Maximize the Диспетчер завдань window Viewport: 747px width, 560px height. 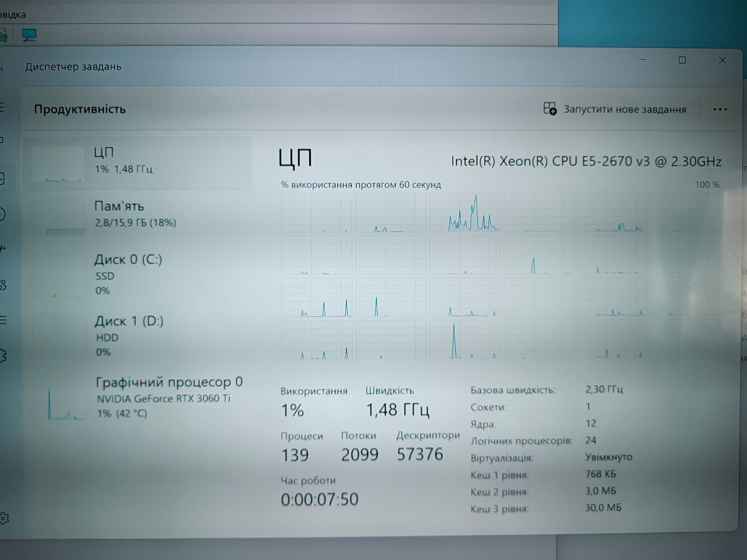pos(682,60)
